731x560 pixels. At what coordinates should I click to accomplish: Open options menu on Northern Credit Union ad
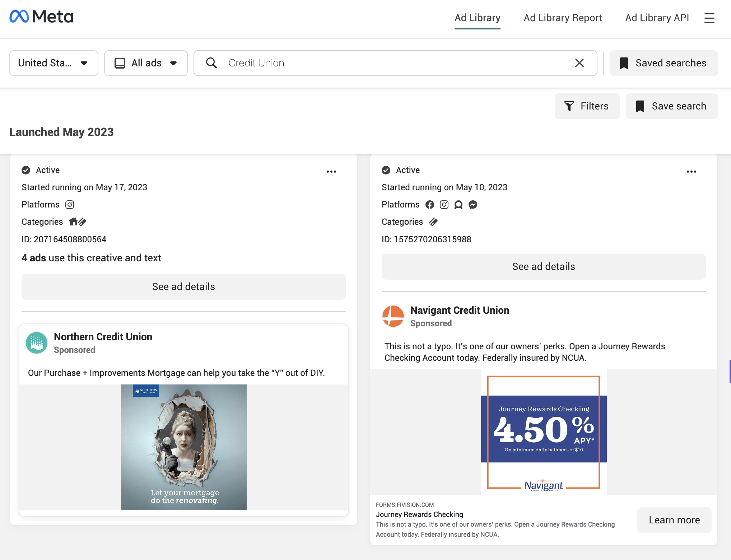(x=331, y=172)
